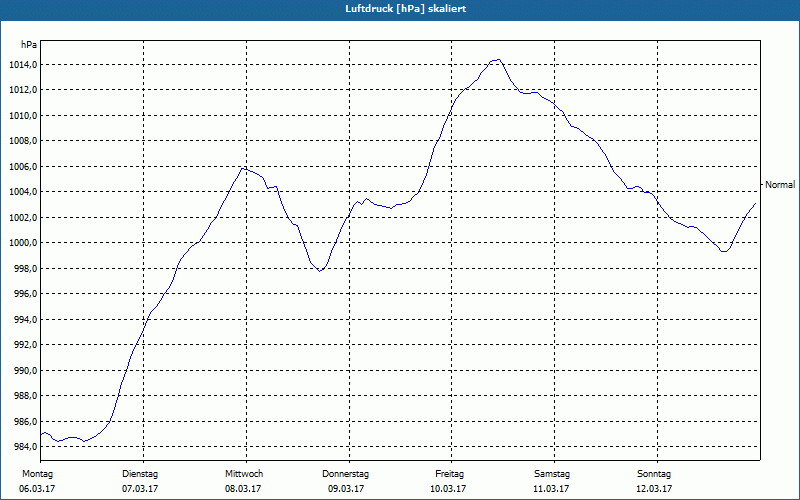The height and width of the screenshot is (500, 800).
Task: Click the pressure curve peak near 1014 hPa
Action: [497, 60]
